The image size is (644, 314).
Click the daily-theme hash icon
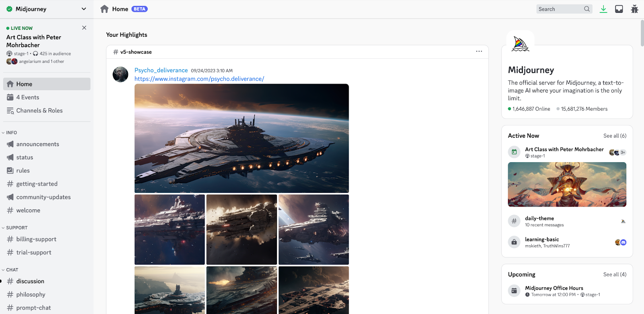point(514,221)
